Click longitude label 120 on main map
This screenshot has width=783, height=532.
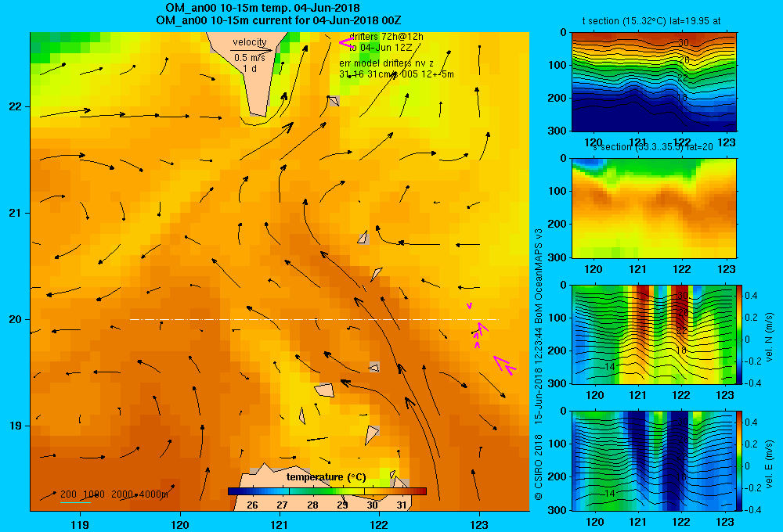[x=180, y=524]
